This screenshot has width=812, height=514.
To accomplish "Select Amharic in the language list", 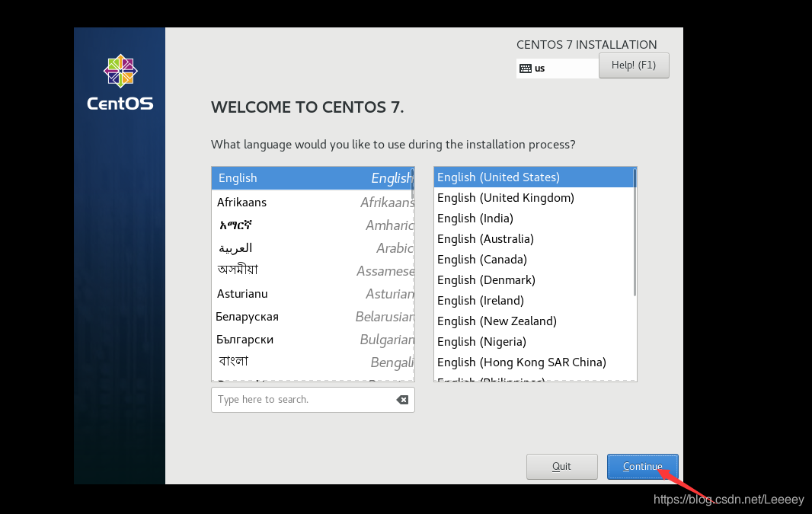I will pyautogui.click(x=313, y=225).
